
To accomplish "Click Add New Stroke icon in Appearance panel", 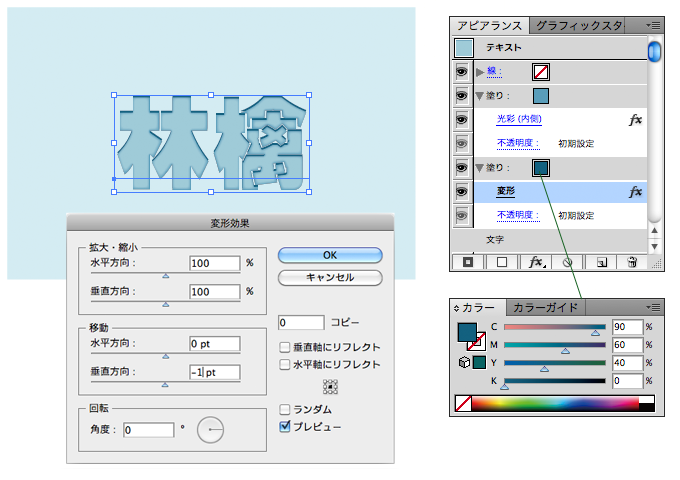I will pos(468,262).
